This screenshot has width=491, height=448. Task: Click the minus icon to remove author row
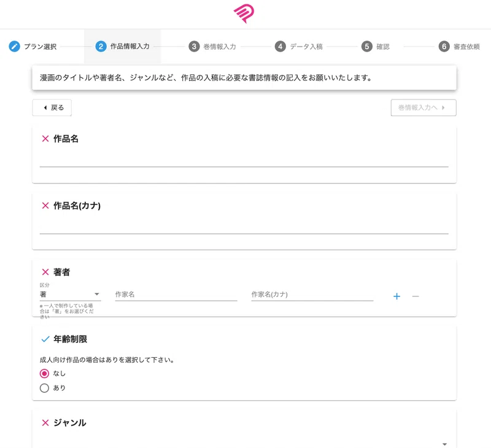coord(416,296)
